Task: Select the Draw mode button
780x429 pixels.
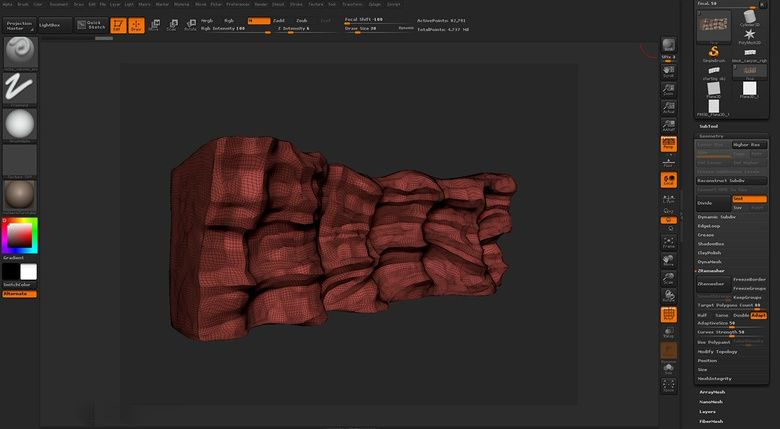Action: click(136, 24)
